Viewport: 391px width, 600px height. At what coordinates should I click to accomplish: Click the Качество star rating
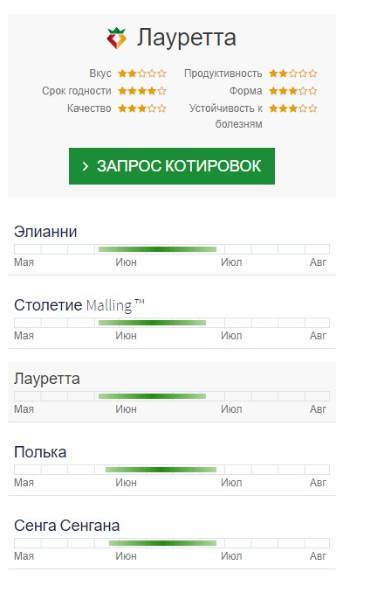click(x=142, y=108)
